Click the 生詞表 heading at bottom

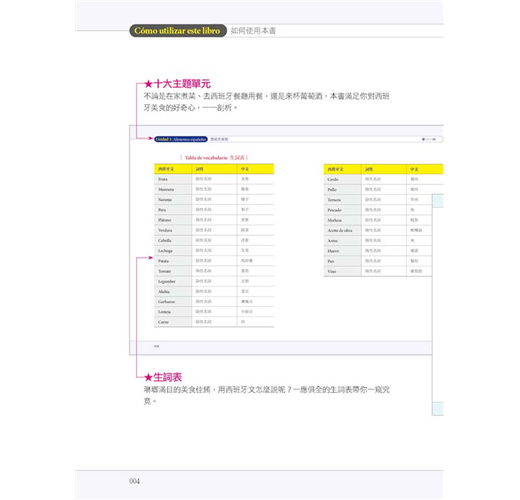coord(168,377)
